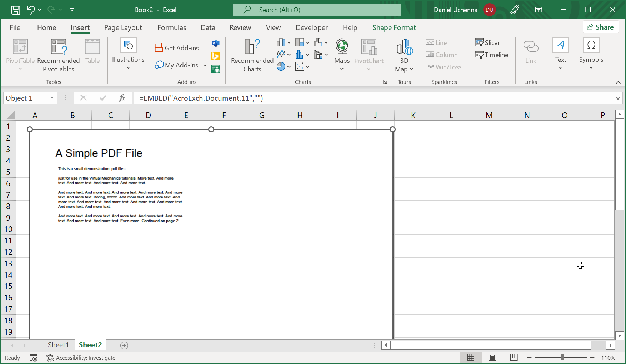
Task: Switch to Sheet1 tab
Action: [58, 345]
